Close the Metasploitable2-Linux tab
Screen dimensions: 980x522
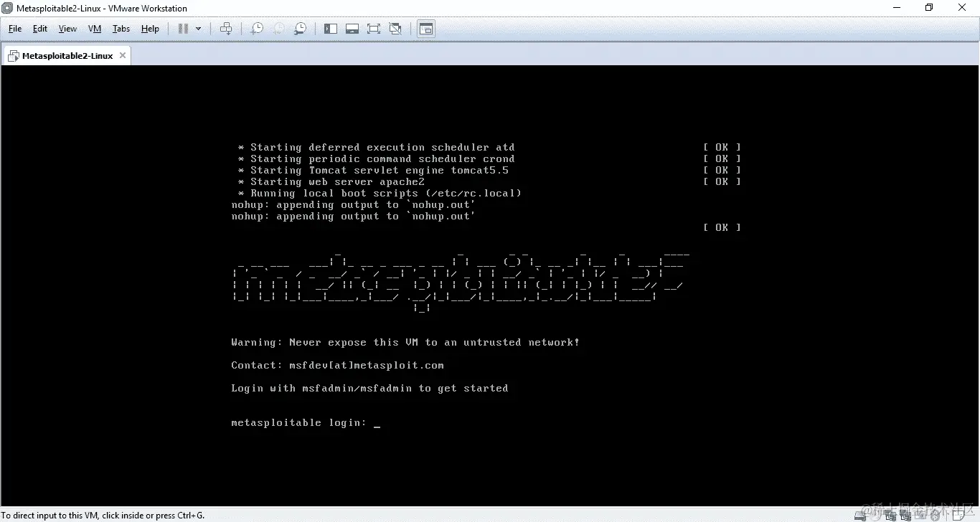pos(123,55)
